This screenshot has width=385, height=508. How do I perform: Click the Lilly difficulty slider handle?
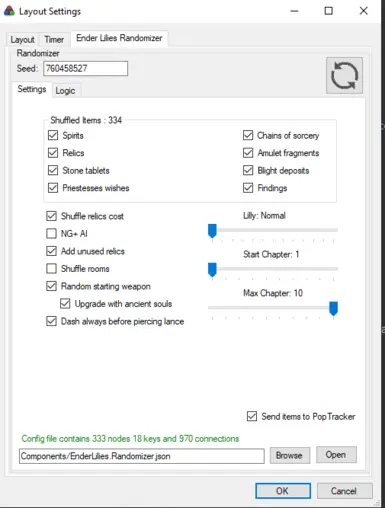(x=212, y=231)
